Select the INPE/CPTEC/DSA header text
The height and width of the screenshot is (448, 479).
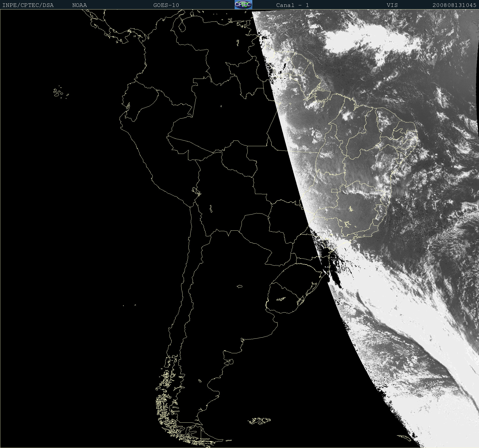[28, 5]
